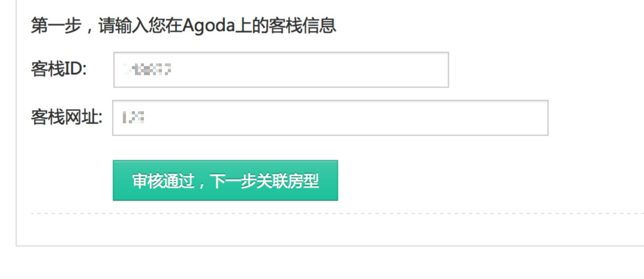Click empty space right of the green button
Viewport: 644px width, 279px height.
pos(453,180)
